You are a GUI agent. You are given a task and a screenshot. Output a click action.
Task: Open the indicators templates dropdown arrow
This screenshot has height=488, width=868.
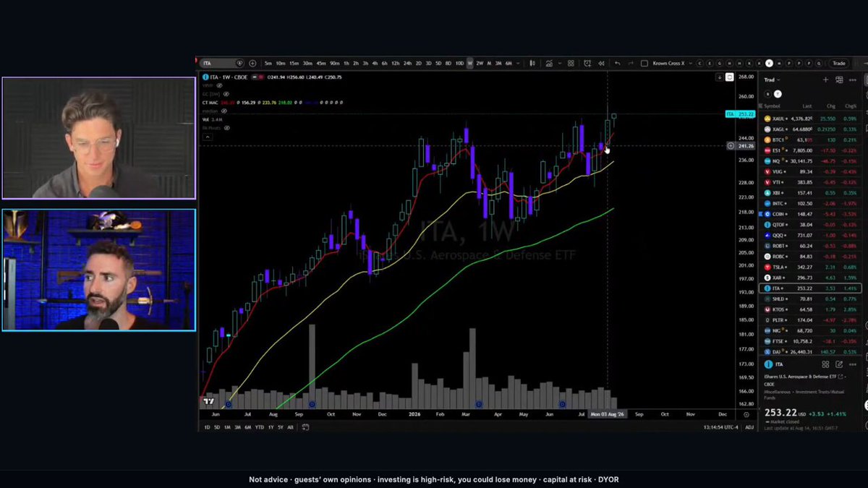[x=559, y=63]
